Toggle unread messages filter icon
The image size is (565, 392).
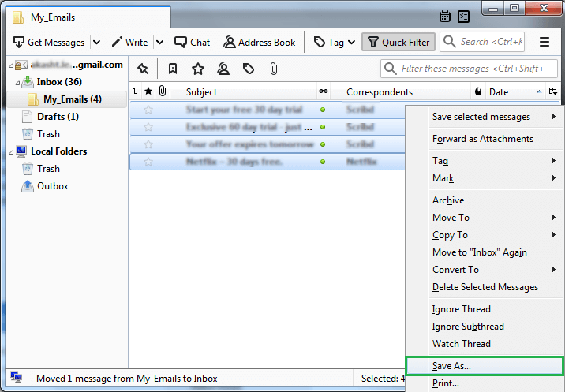click(173, 69)
